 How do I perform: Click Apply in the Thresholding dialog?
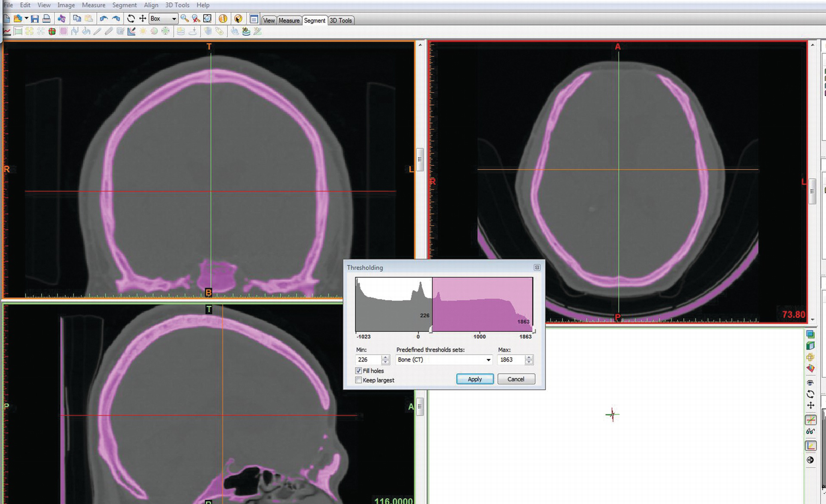click(475, 379)
